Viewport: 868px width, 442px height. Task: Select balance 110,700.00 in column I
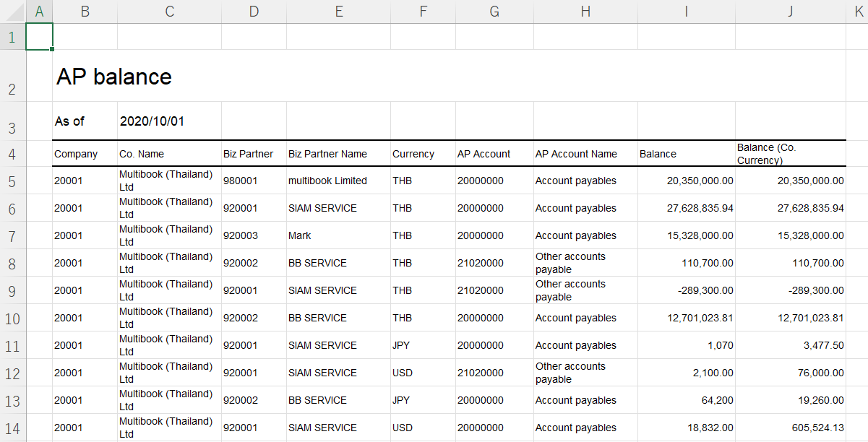click(687, 263)
